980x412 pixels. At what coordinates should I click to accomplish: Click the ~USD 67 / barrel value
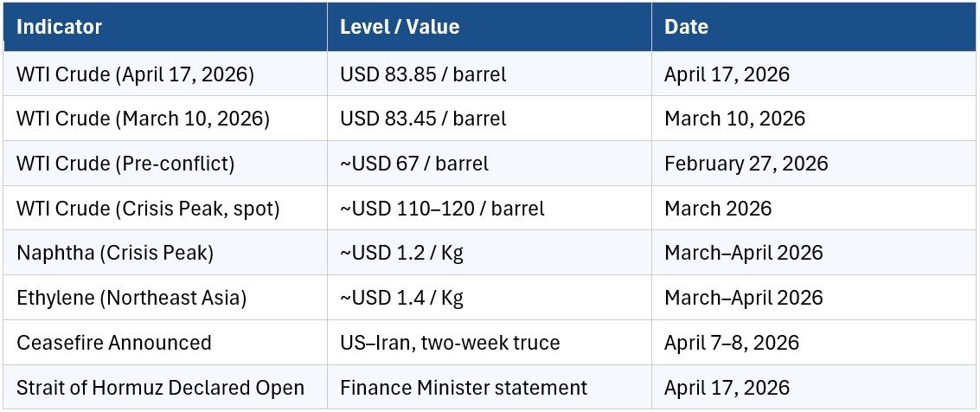[x=414, y=164]
